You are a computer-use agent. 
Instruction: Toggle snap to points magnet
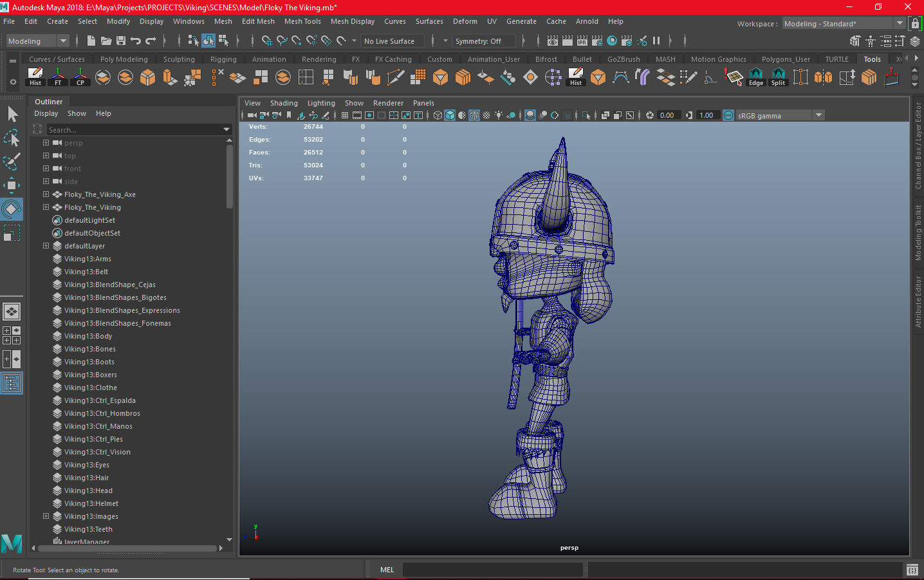tap(297, 41)
